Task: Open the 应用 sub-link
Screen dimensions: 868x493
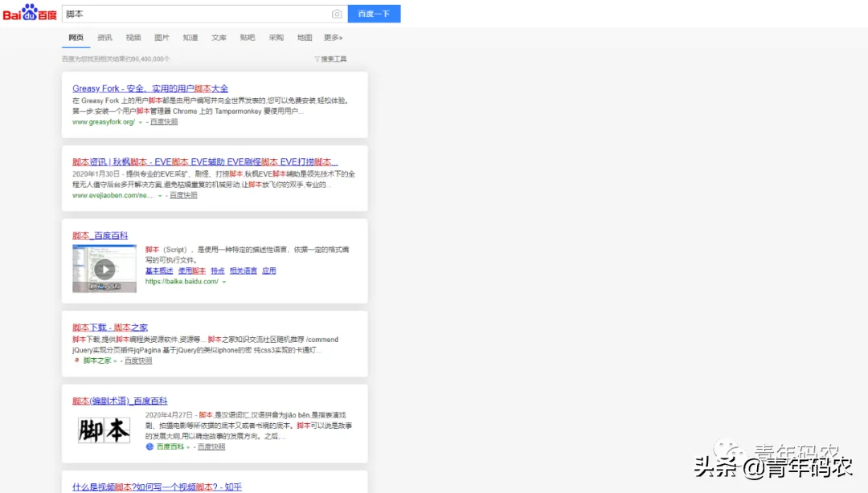Action: pyautogui.click(x=269, y=271)
